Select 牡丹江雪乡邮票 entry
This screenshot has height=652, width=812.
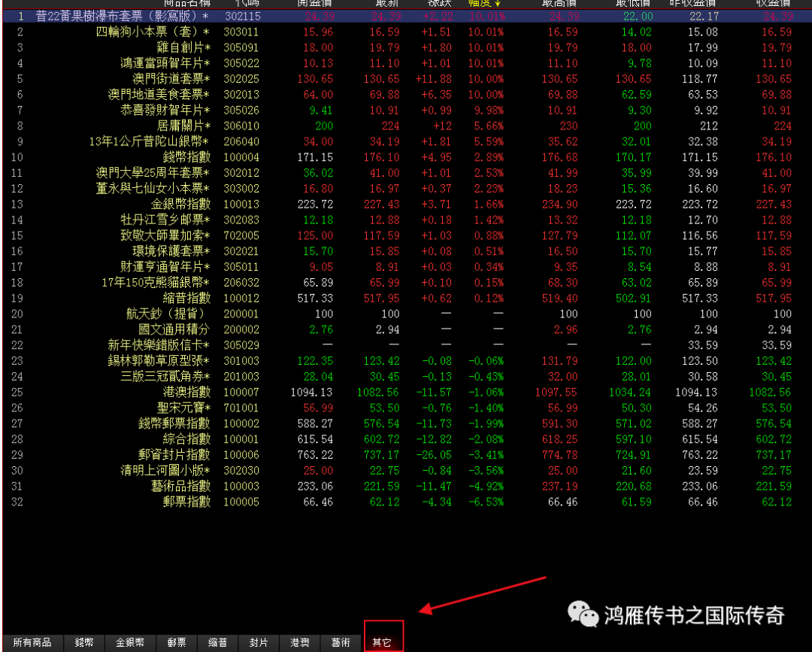pos(165,220)
